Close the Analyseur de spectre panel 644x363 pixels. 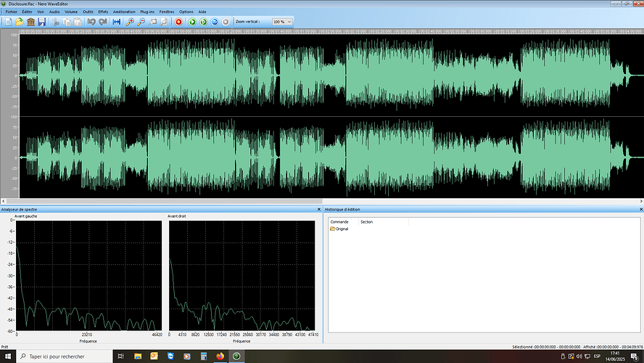318,209
